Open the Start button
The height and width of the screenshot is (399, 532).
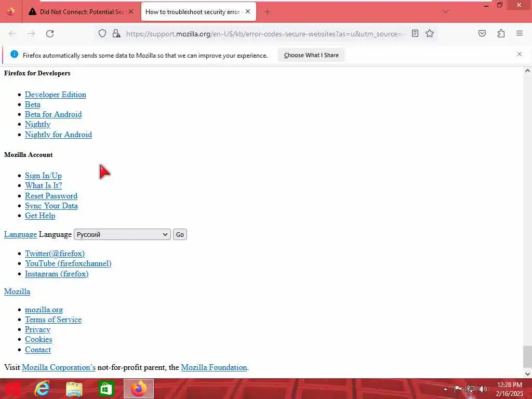tap(12, 389)
